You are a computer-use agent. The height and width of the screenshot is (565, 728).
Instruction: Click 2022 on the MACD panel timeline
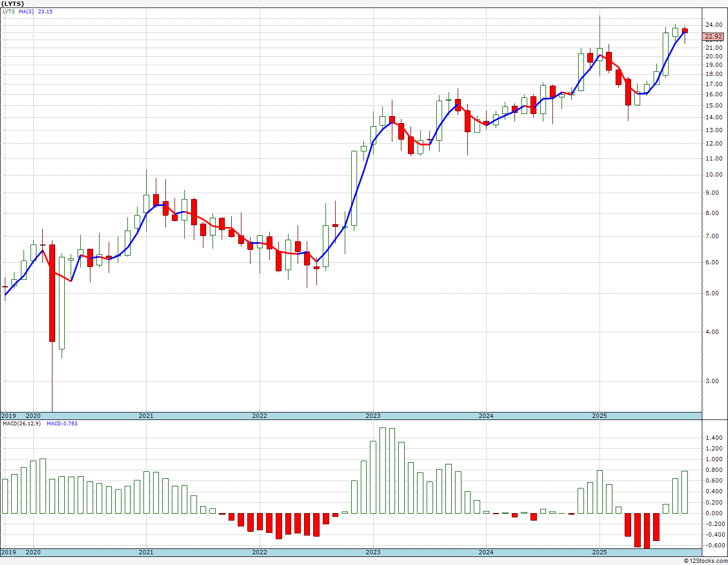click(x=259, y=552)
